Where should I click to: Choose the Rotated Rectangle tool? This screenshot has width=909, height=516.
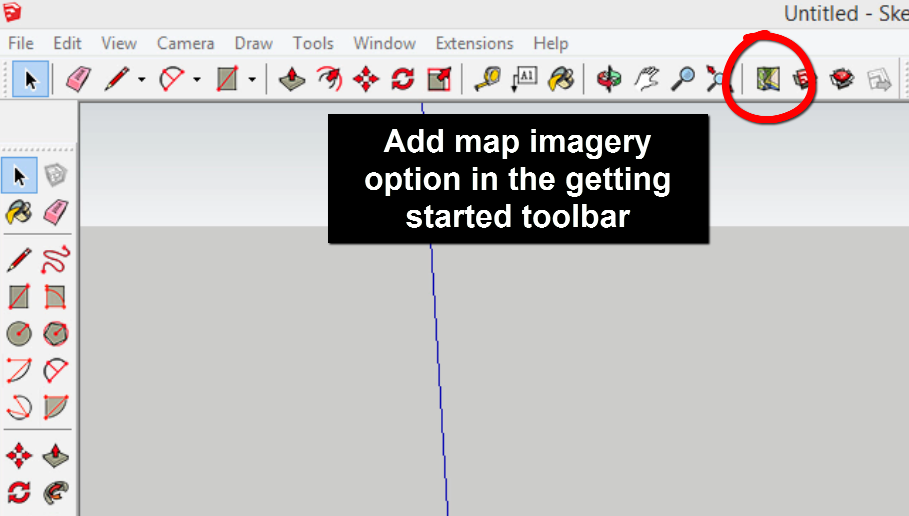56,297
